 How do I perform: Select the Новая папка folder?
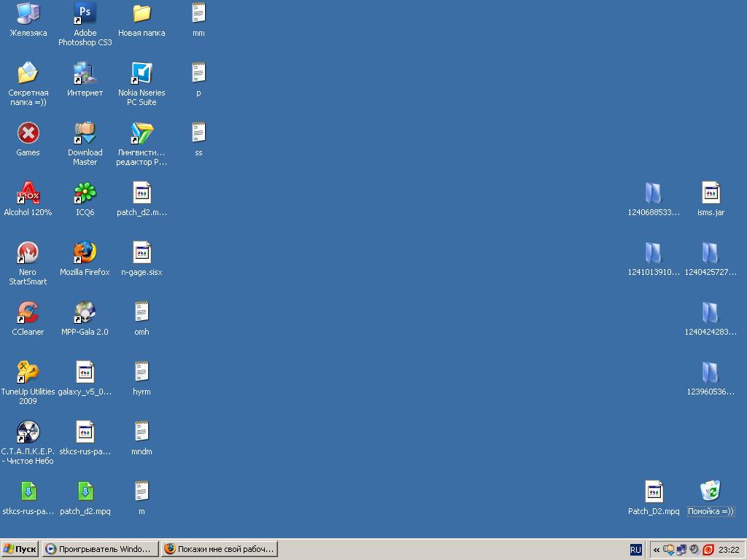click(142, 14)
